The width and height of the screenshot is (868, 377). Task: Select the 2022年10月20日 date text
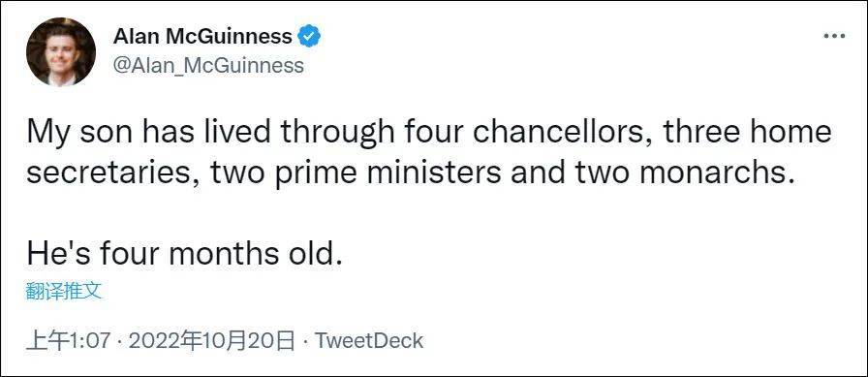coord(212,341)
